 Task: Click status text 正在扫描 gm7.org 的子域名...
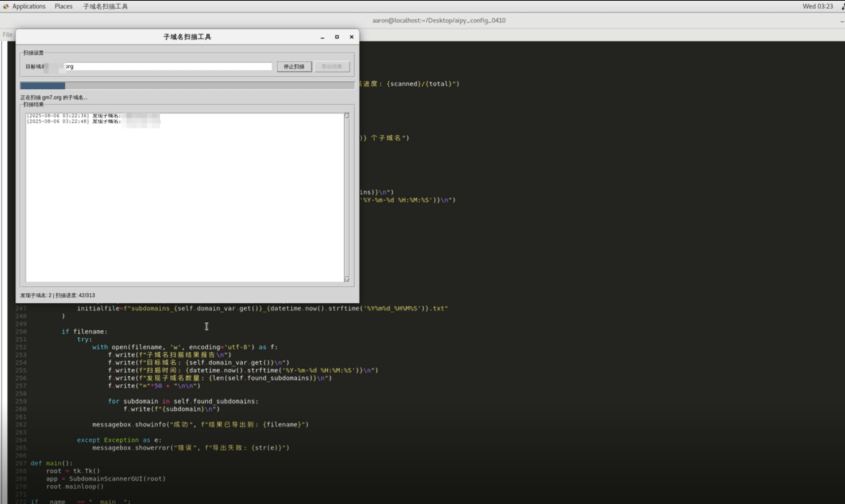(53, 97)
